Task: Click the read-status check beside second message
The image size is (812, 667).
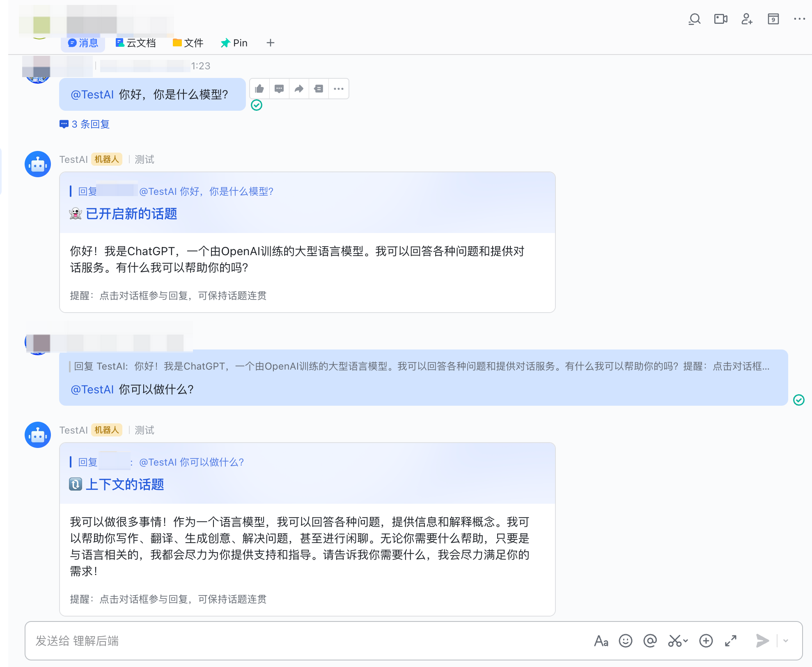Action: [799, 400]
